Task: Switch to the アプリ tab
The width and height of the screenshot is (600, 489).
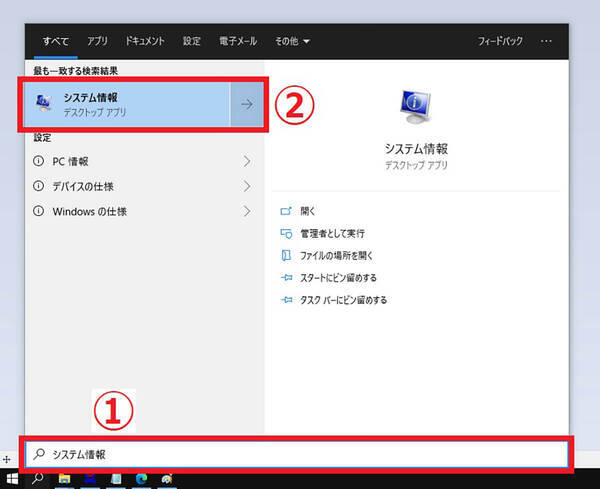Action: tap(97, 41)
